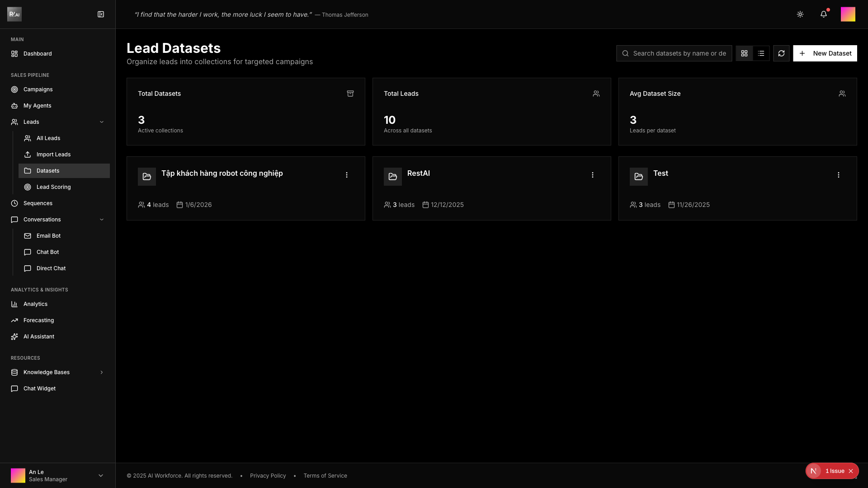Toggle light/dark theme sun icon

click(800, 14)
